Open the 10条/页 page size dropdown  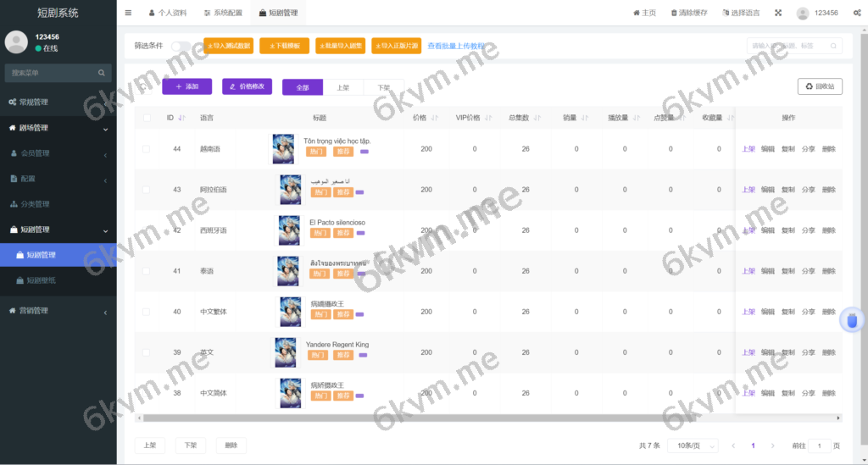pos(692,446)
